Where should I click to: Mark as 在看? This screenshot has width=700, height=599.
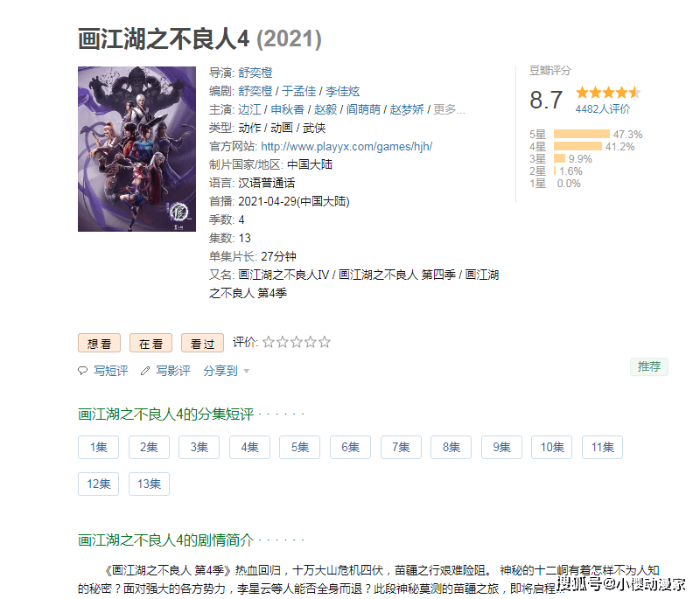pos(150,343)
